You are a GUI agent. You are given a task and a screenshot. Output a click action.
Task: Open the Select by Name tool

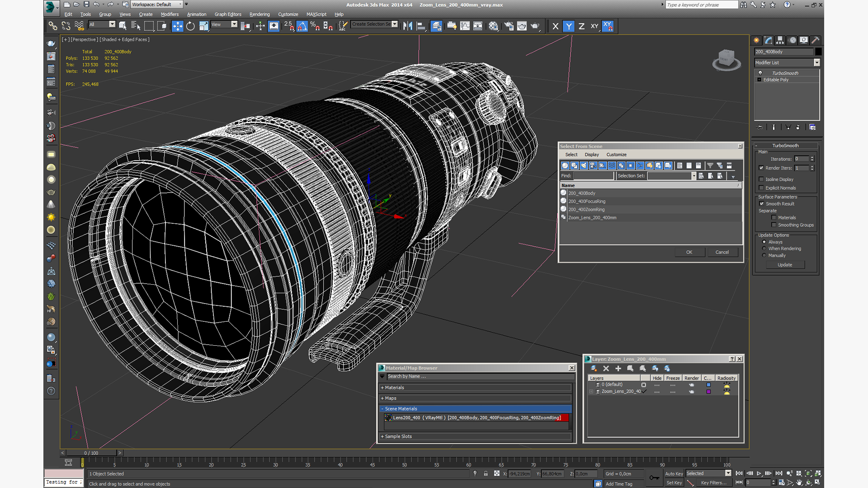(x=135, y=26)
